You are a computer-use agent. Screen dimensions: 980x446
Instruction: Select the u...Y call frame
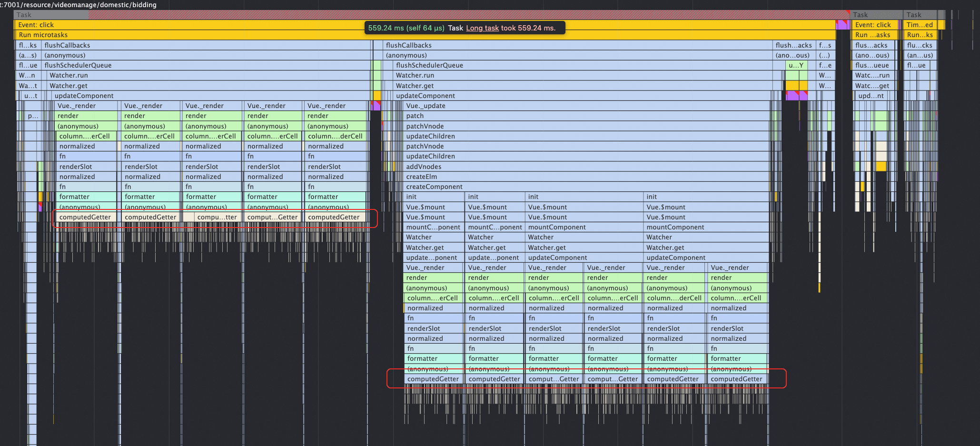pyautogui.click(x=796, y=65)
